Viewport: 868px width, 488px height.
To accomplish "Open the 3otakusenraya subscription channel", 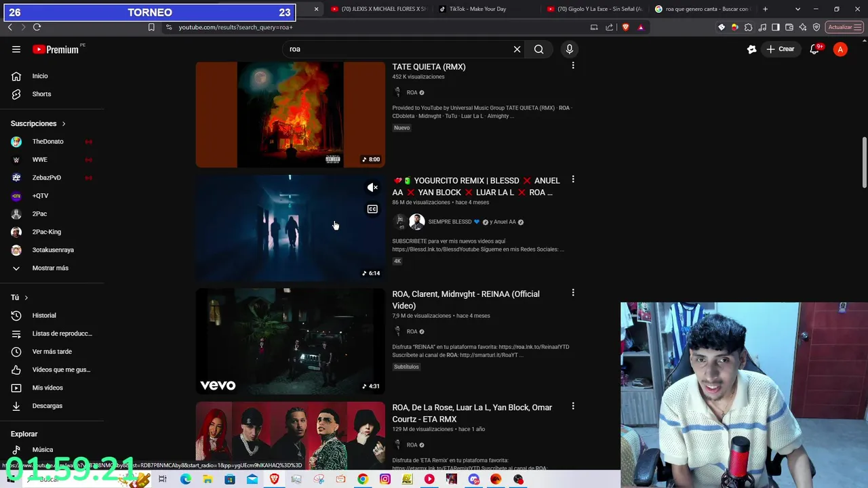I will click(52, 250).
